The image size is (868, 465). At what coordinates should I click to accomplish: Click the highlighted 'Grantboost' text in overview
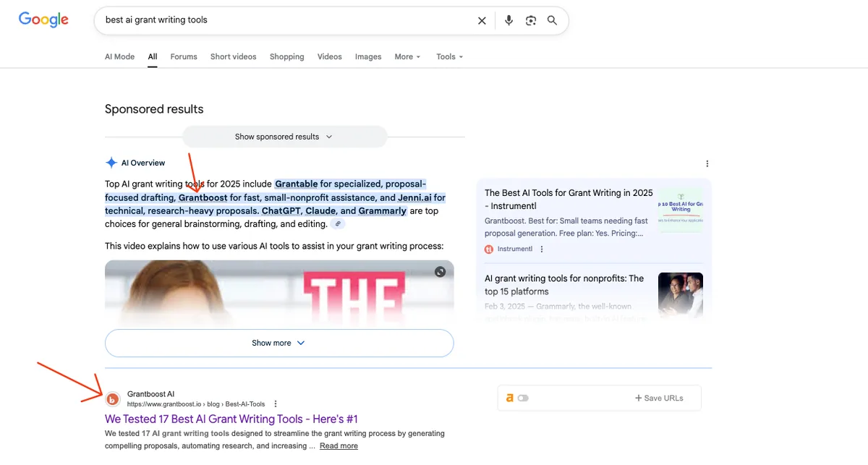pos(203,197)
